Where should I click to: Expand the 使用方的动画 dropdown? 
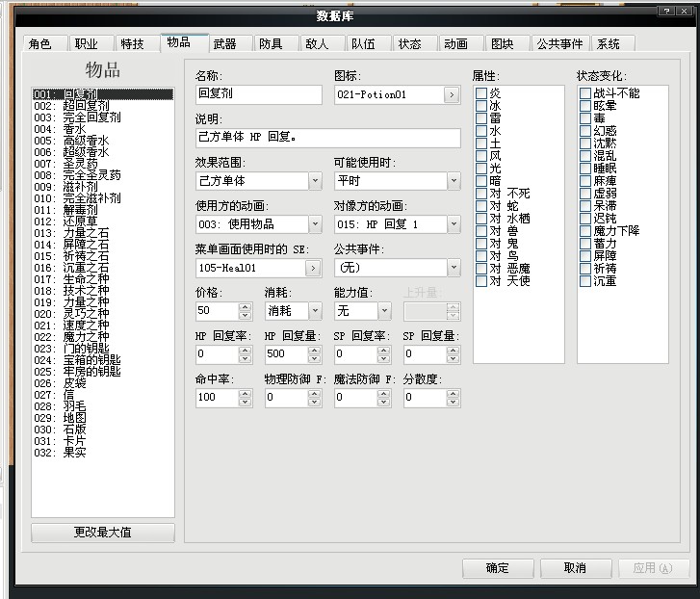coord(315,224)
